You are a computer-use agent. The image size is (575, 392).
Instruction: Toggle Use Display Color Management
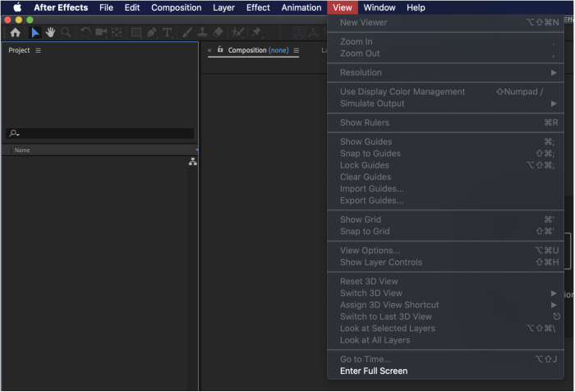point(445,91)
